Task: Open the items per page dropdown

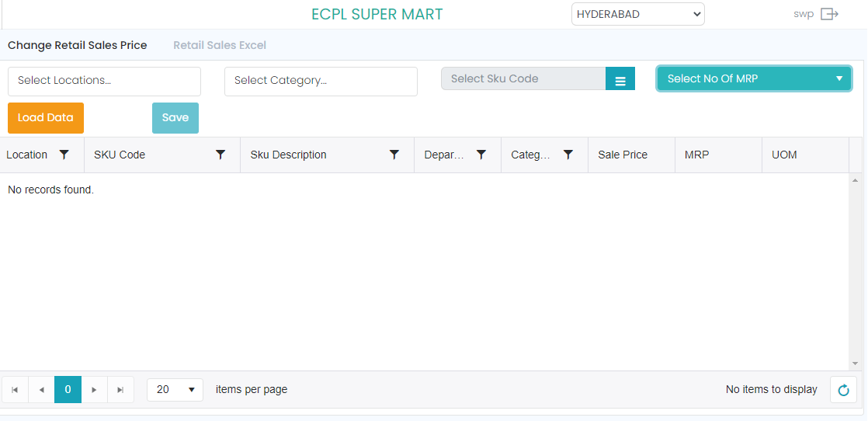Action: click(175, 390)
